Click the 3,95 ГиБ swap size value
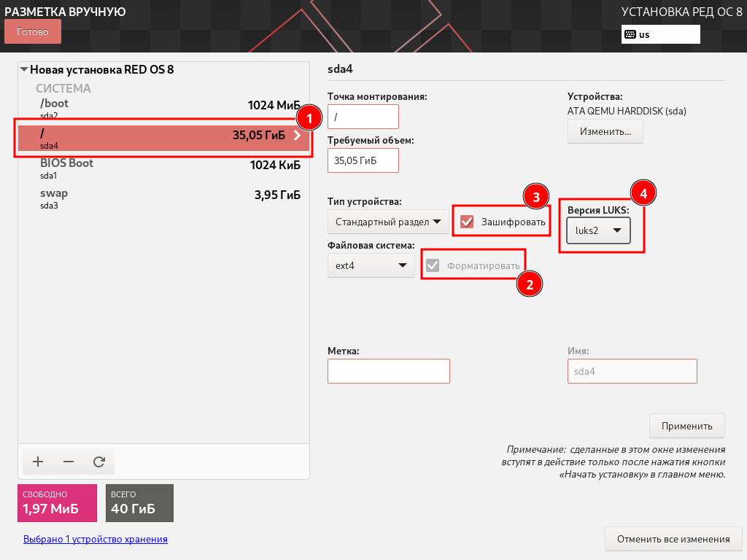 pyautogui.click(x=277, y=195)
